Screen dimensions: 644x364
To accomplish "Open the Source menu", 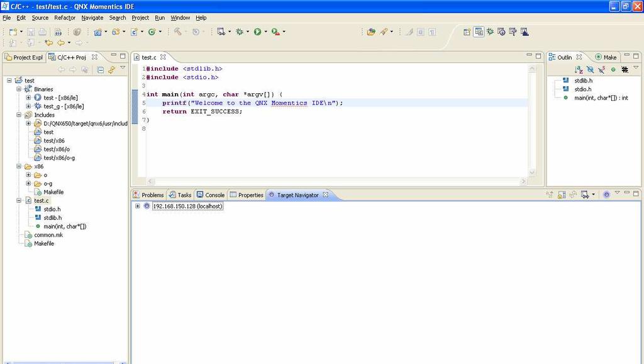I will pyautogui.click(x=40, y=18).
